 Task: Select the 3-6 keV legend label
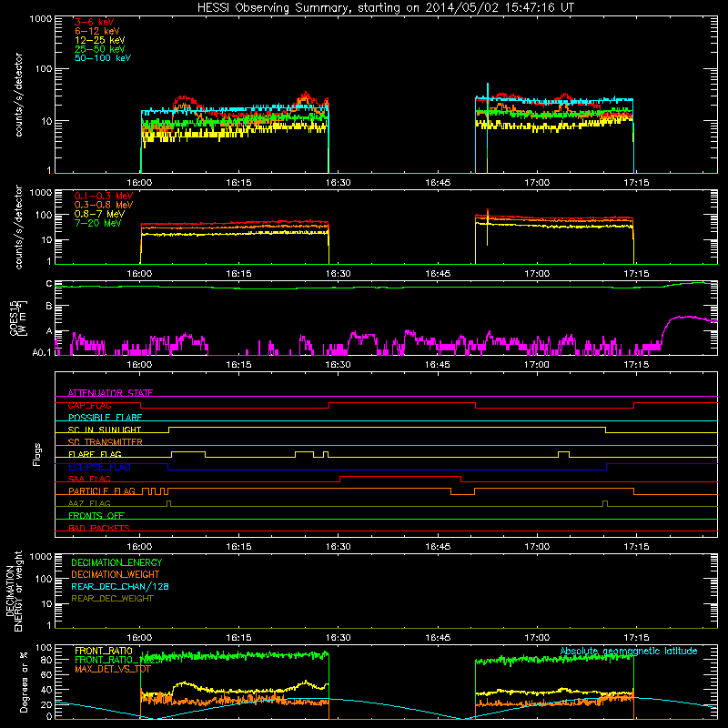coord(95,22)
